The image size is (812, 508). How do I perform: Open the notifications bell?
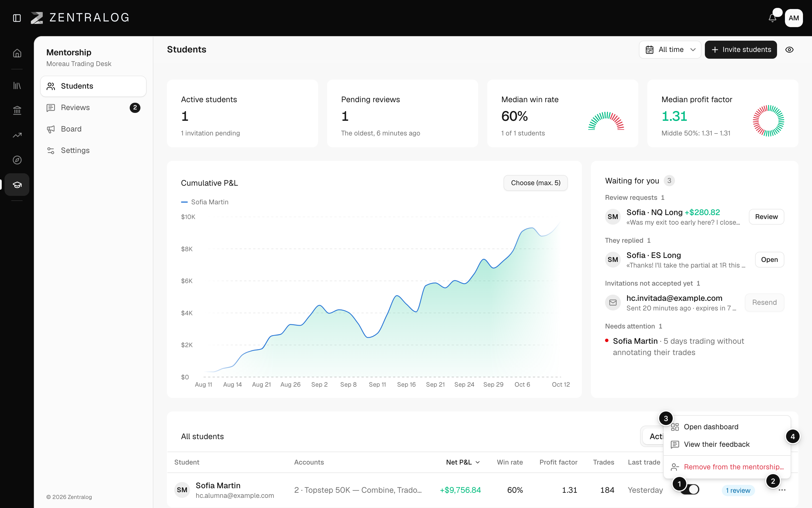(x=773, y=18)
